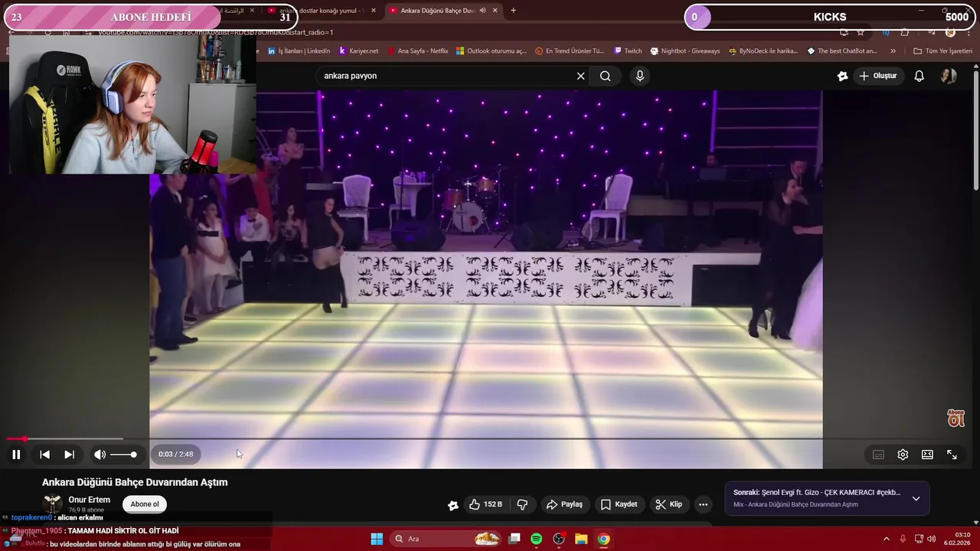Click the icon left of the like button
980x551 pixels.
pyautogui.click(x=453, y=505)
